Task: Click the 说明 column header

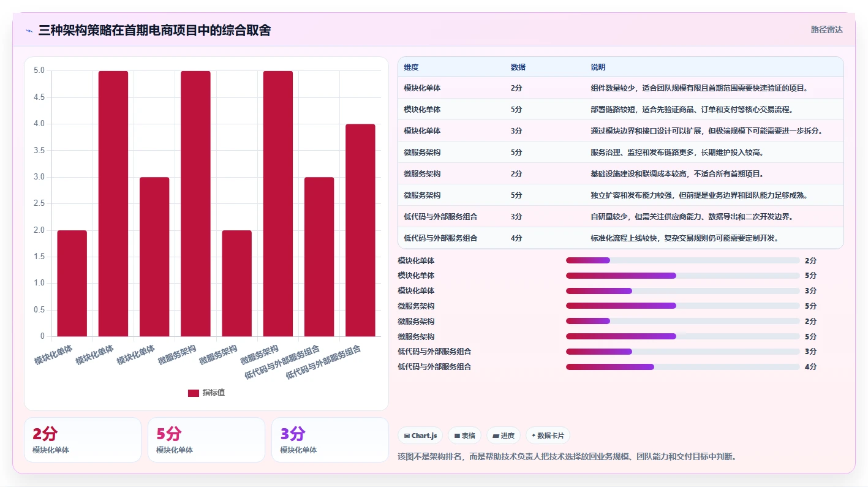Action: pos(598,67)
